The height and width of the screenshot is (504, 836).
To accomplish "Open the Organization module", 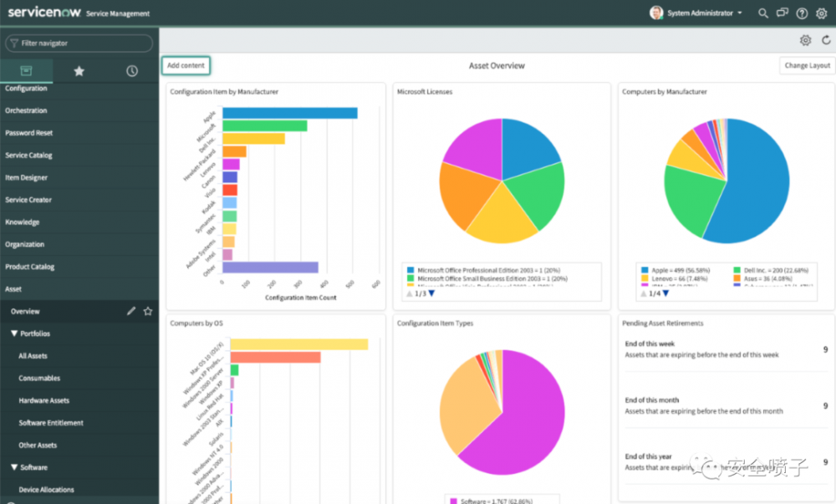I will 24,245.
